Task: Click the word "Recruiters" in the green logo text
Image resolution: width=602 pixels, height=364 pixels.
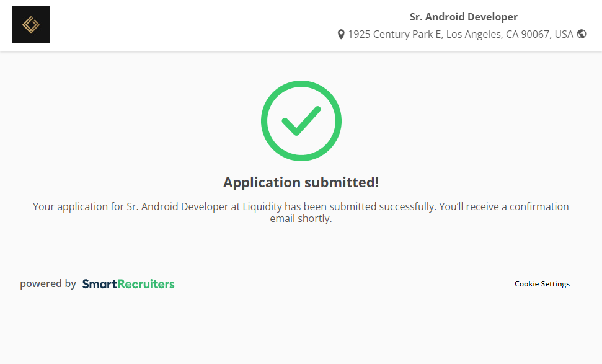Action: tap(146, 284)
